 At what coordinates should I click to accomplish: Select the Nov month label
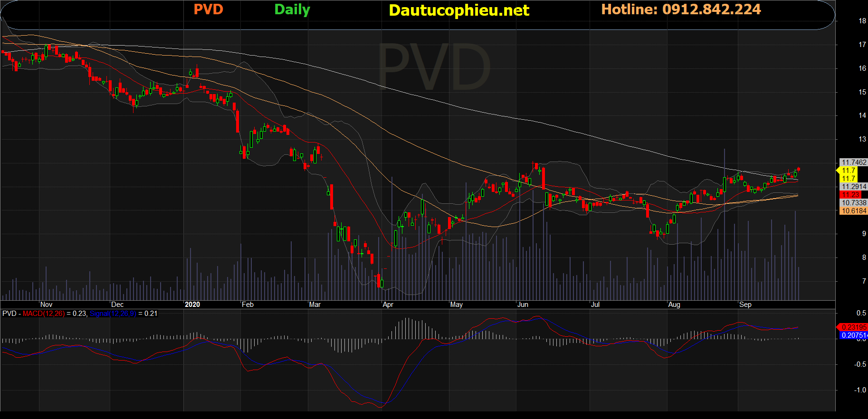(x=46, y=305)
